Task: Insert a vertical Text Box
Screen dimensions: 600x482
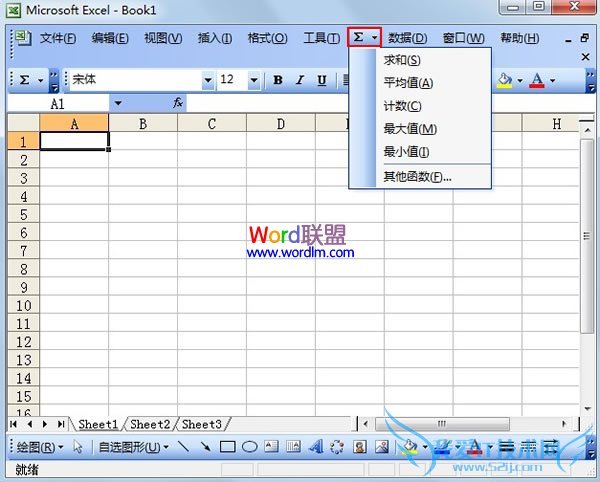Action: click(293, 446)
